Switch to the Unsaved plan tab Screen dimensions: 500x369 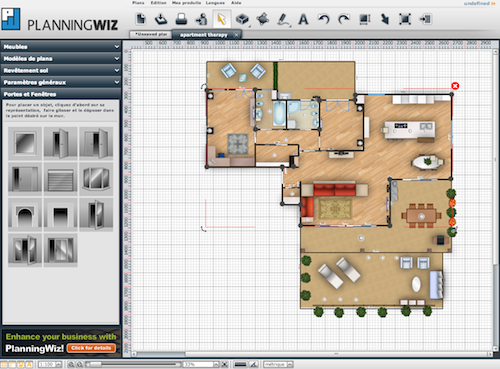click(x=151, y=34)
